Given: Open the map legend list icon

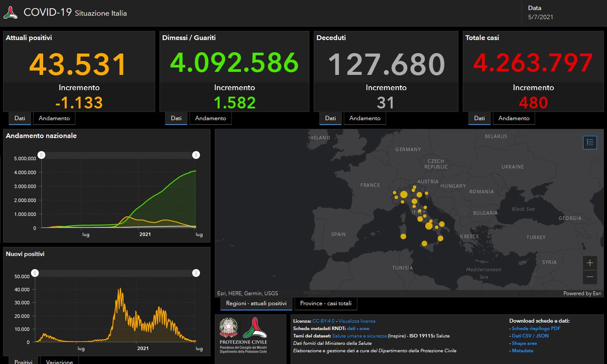Looking at the screenshot, I should pos(590,142).
